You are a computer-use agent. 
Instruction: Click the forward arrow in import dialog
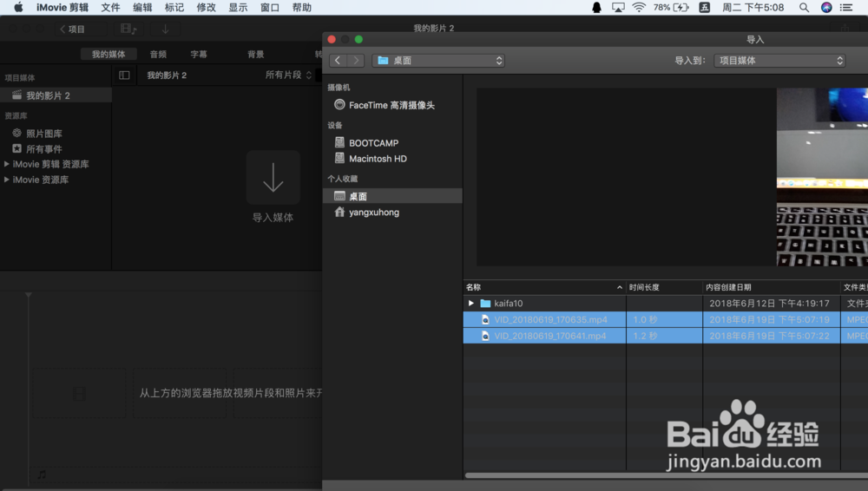(x=356, y=61)
